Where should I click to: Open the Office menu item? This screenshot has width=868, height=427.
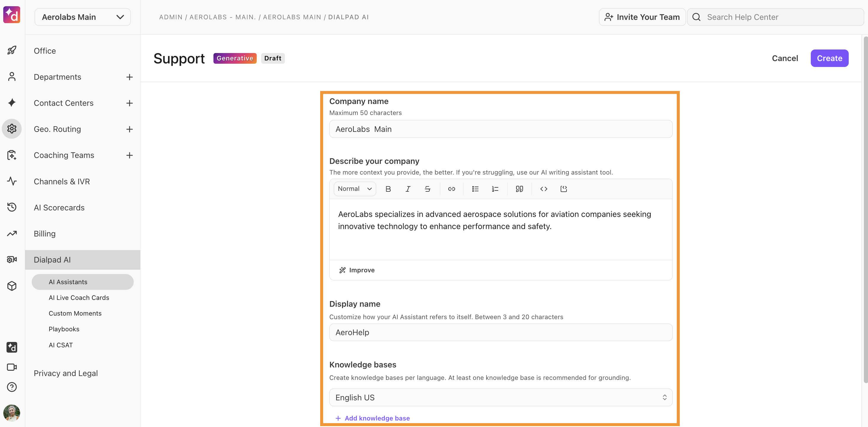45,51
